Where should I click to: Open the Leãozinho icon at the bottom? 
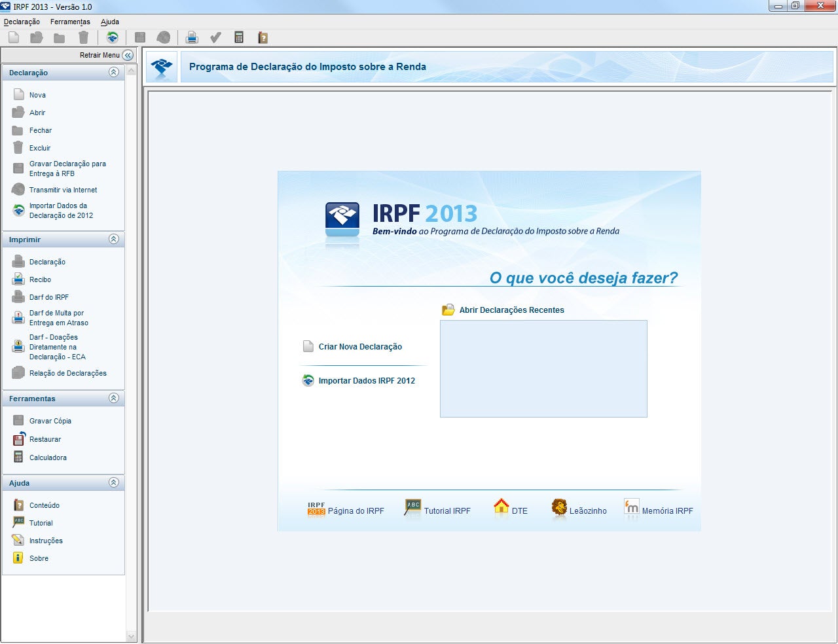click(558, 507)
